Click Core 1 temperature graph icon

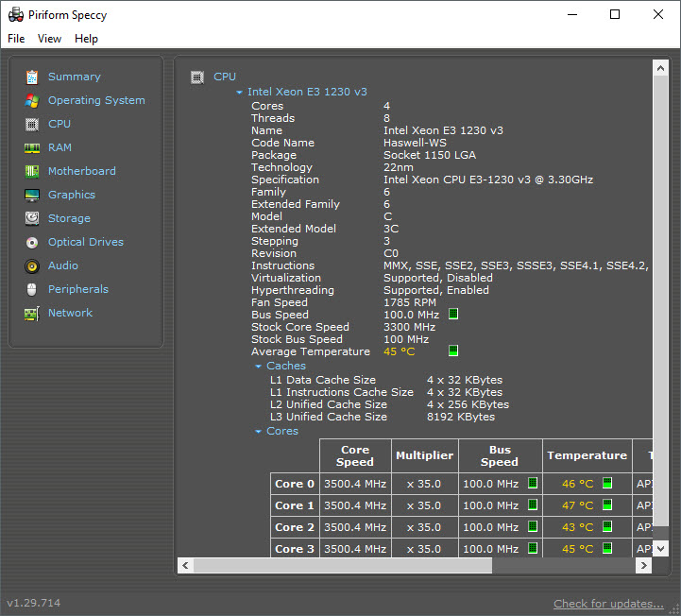click(x=607, y=505)
